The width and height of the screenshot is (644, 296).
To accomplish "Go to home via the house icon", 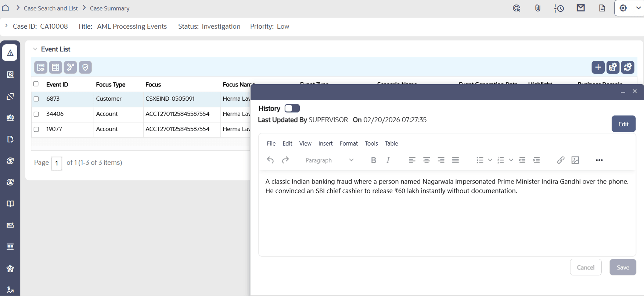I will click(6, 8).
